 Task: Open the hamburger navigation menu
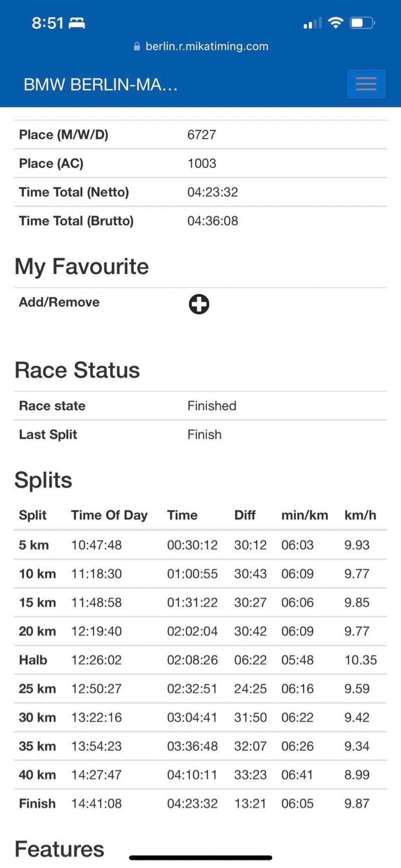(366, 84)
